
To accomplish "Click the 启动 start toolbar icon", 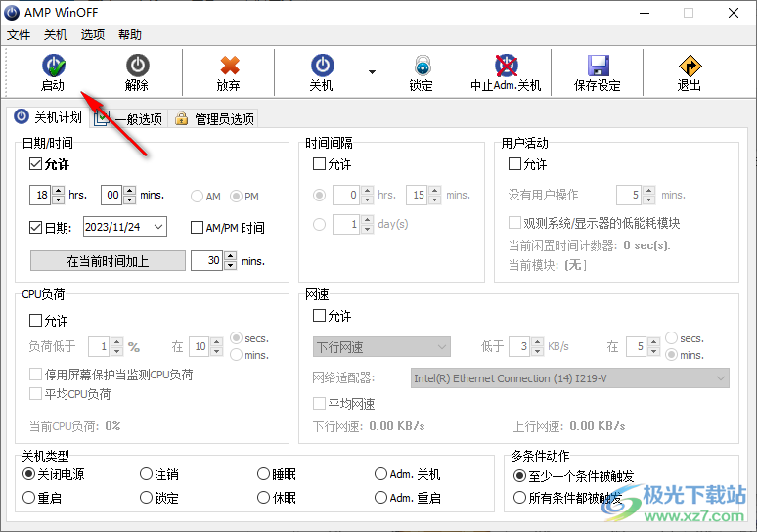I will pyautogui.click(x=53, y=66).
